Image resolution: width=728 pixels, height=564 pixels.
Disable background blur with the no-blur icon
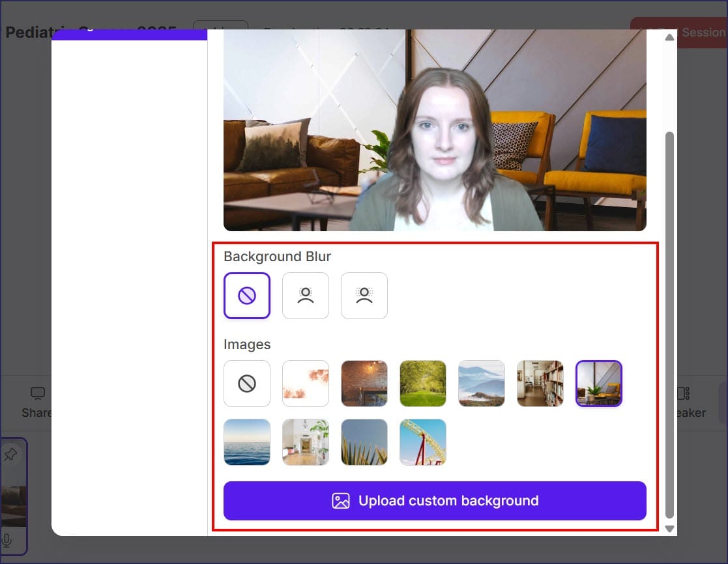tap(246, 296)
